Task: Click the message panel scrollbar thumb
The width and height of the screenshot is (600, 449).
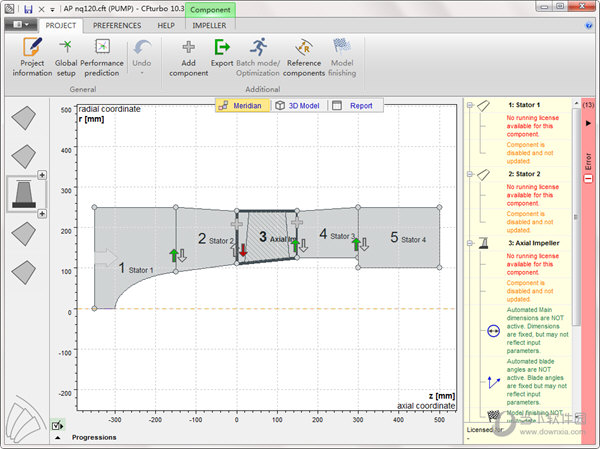Action: [576, 217]
